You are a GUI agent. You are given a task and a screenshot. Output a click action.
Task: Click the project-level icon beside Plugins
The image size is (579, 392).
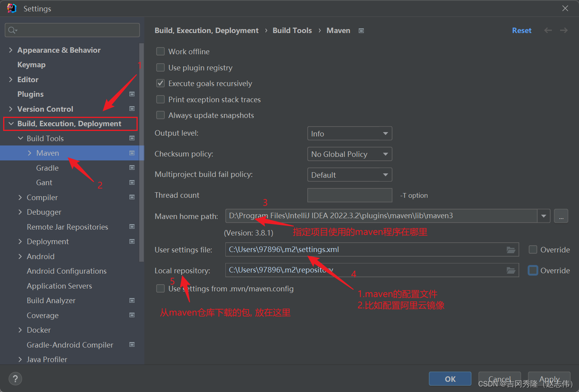click(x=132, y=94)
